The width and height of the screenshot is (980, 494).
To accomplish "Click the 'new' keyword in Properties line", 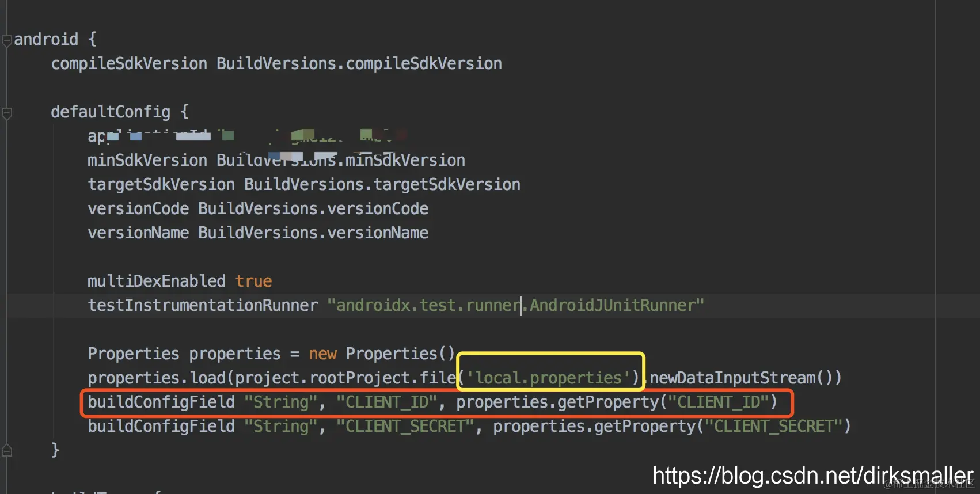I will 322,354.
